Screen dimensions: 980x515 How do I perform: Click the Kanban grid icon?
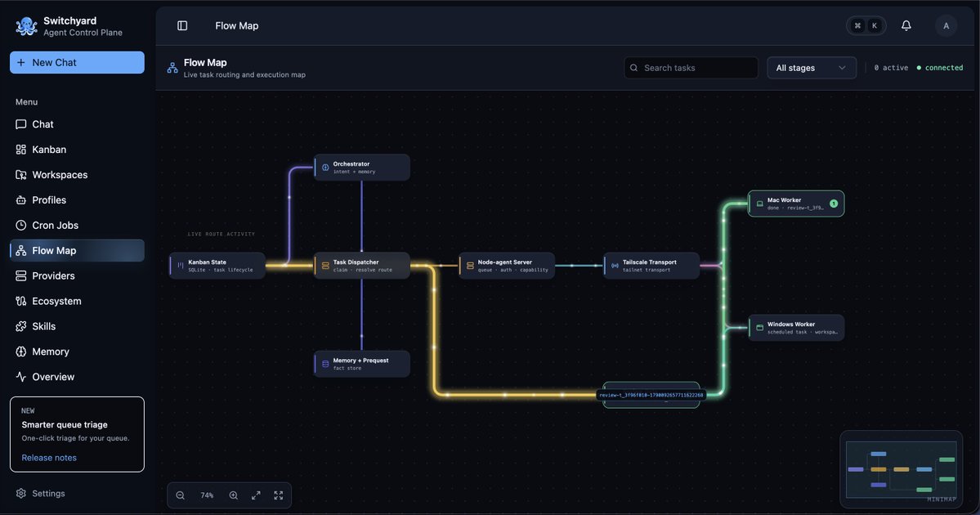click(20, 150)
